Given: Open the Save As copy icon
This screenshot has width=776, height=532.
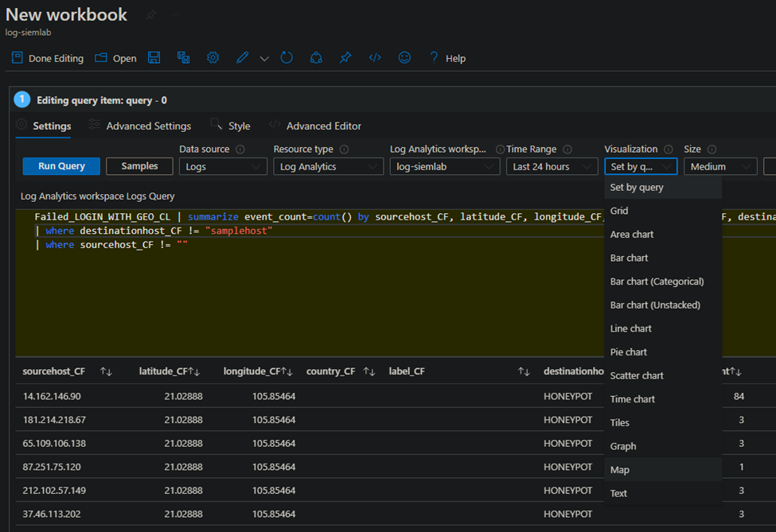Looking at the screenshot, I should tap(183, 57).
